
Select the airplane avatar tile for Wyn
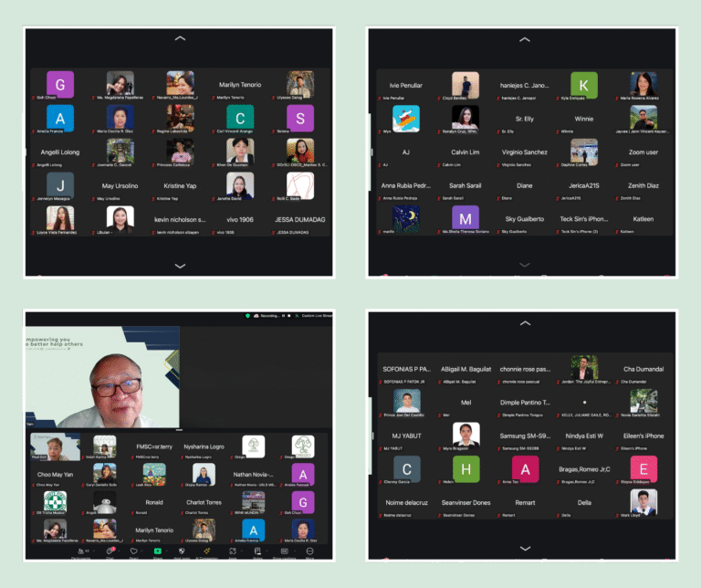(406, 119)
